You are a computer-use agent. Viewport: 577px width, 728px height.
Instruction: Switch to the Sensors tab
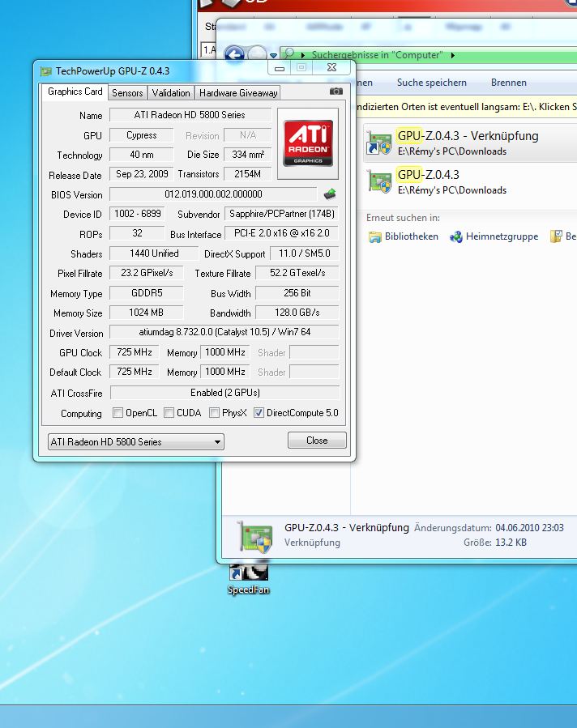click(127, 93)
